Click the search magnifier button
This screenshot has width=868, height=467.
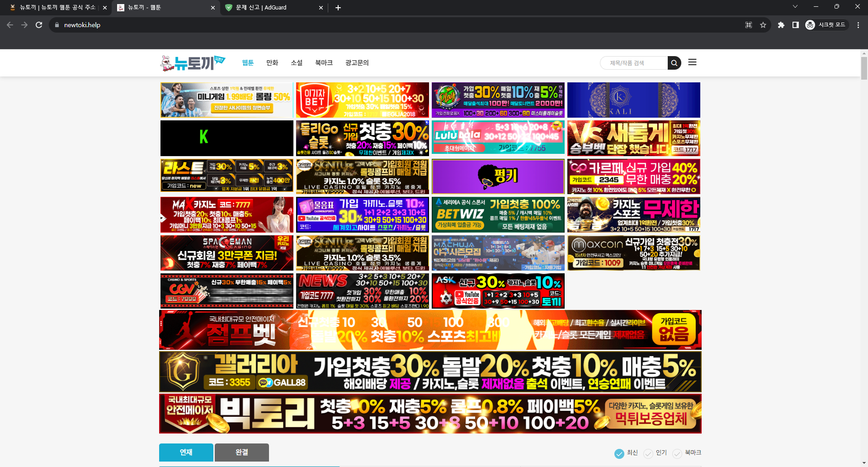pyautogui.click(x=674, y=63)
